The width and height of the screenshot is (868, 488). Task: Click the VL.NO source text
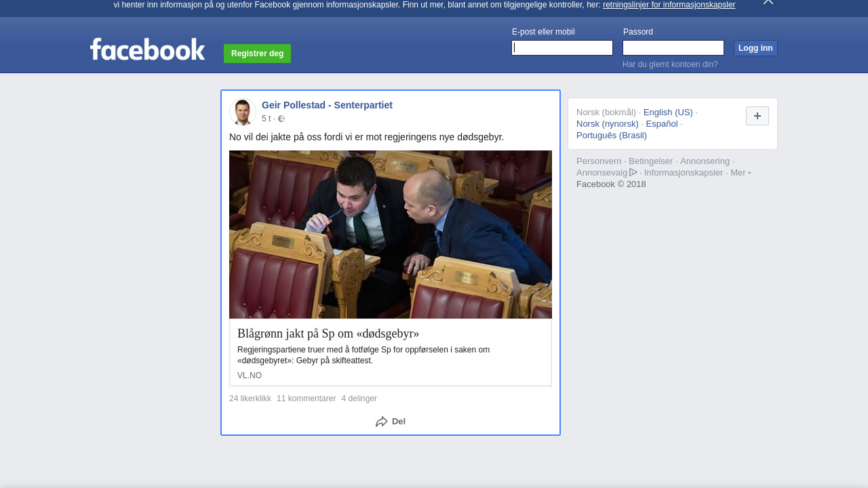[x=250, y=375]
